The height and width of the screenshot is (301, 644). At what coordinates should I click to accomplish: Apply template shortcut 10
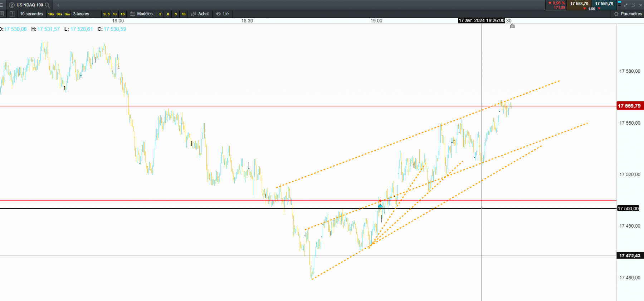point(184,14)
